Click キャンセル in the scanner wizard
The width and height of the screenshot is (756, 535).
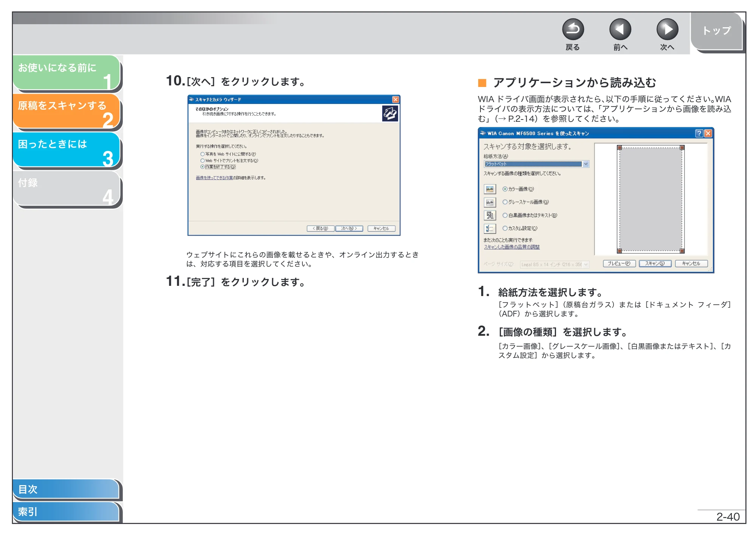click(381, 228)
